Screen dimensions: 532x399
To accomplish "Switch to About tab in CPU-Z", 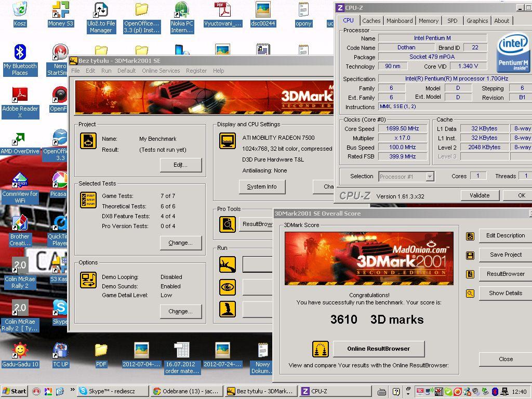I will point(501,21).
